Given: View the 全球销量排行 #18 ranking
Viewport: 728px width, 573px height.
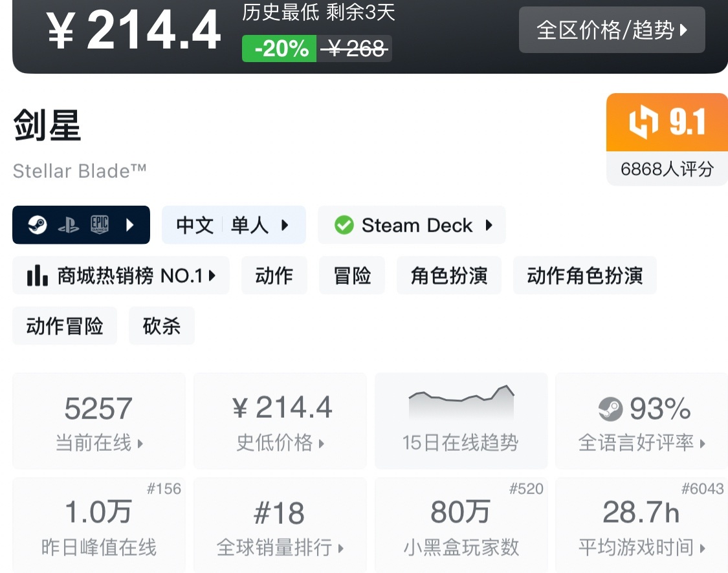Looking at the screenshot, I should coord(280,525).
